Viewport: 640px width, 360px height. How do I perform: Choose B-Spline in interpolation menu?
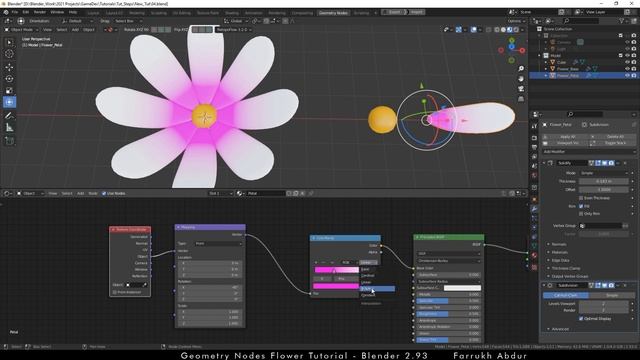(377, 289)
